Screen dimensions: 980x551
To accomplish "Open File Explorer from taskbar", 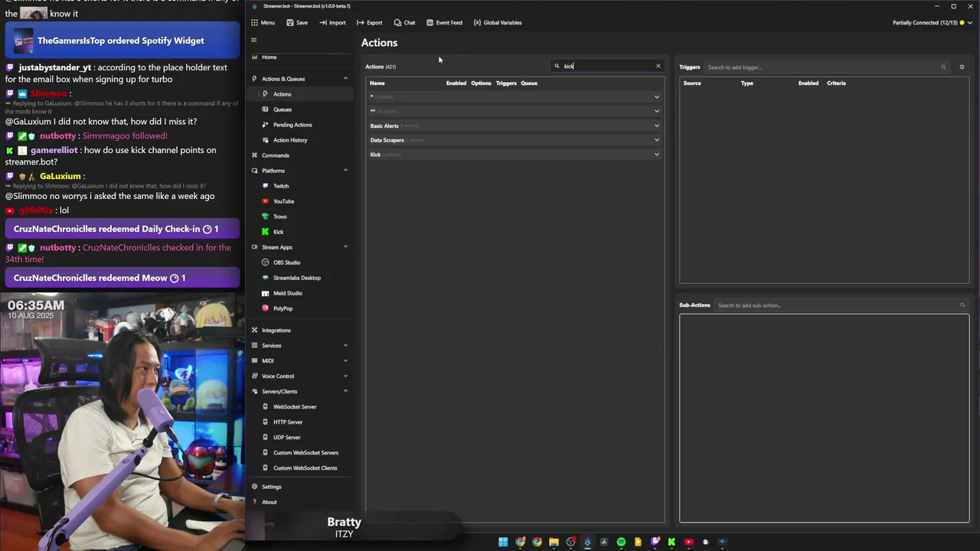I will (554, 542).
